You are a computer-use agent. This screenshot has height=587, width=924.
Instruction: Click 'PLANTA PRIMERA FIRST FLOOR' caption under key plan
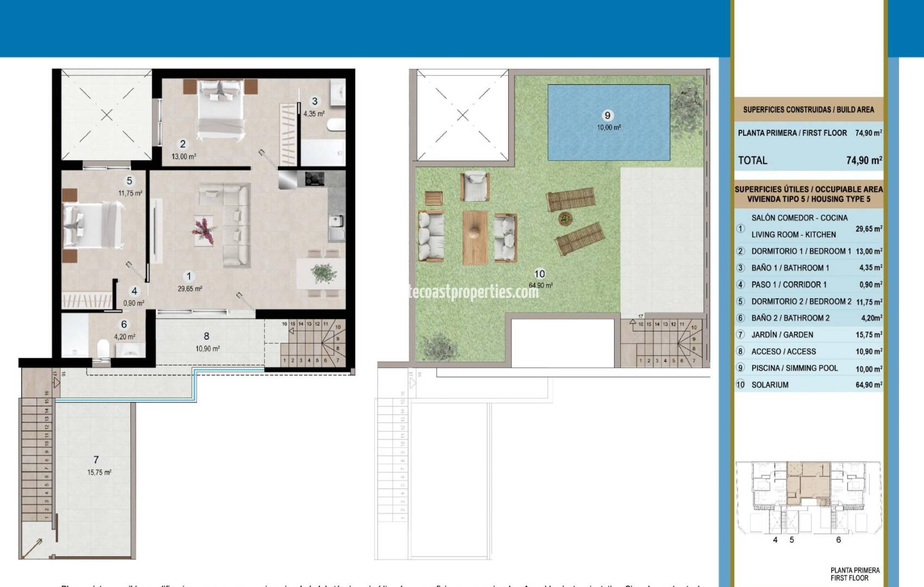[855, 574]
